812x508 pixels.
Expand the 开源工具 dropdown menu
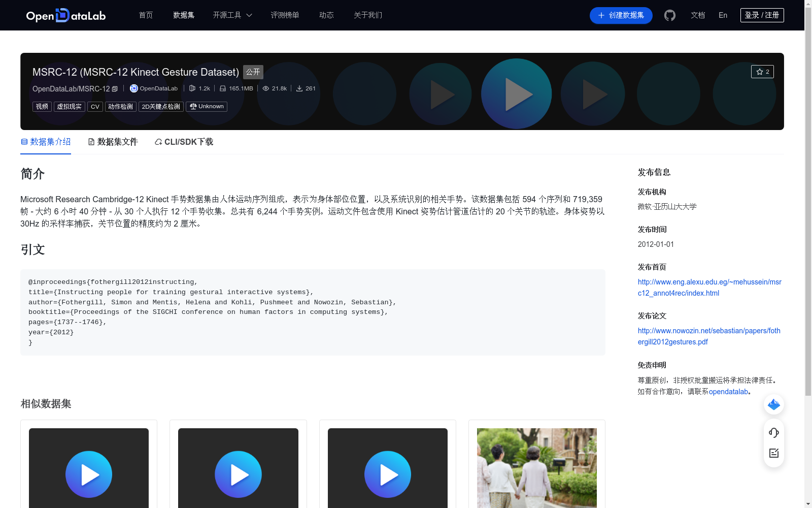tap(232, 15)
